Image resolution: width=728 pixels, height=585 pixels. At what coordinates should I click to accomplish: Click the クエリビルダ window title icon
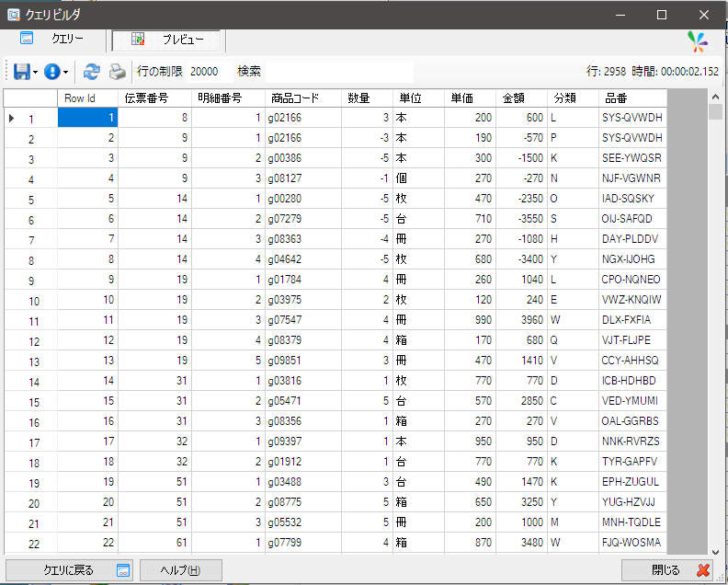pyautogui.click(x=14, y=15)
